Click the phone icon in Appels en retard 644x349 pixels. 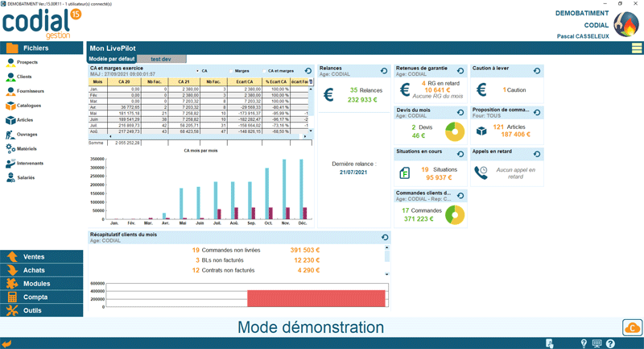[481, 172]
